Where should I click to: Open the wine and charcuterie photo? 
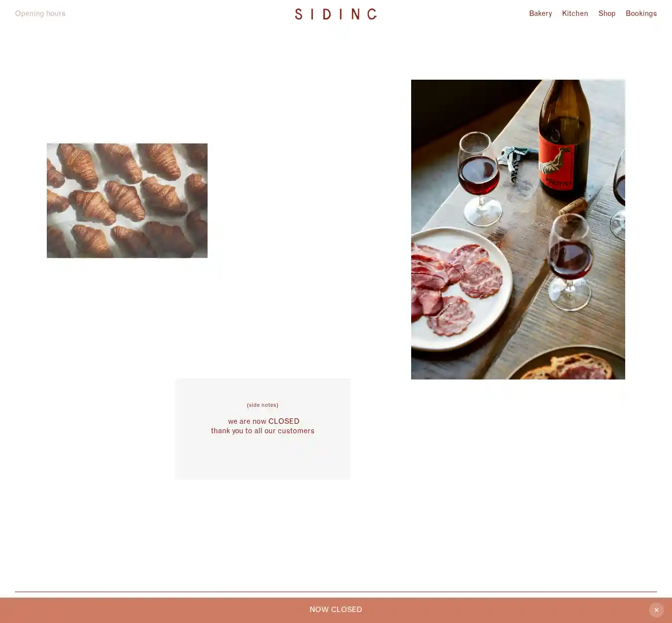click(x=518, y=230)
